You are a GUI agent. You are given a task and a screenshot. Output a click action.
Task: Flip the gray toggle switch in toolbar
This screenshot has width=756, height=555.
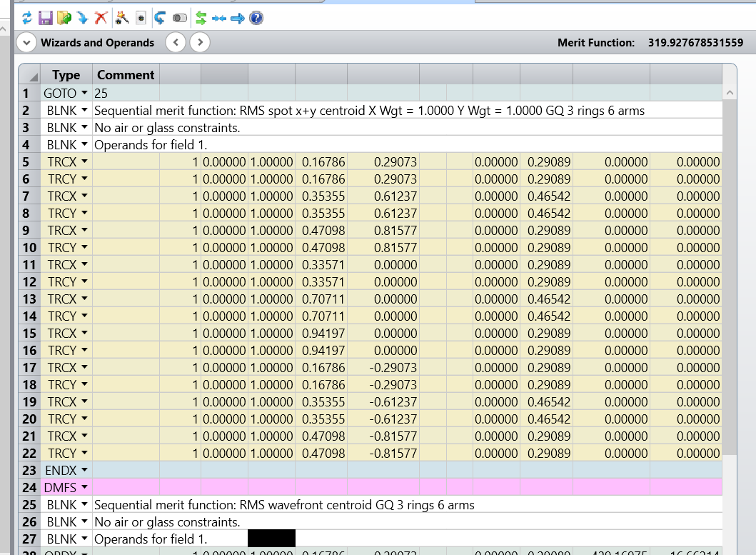coord(180,19)
